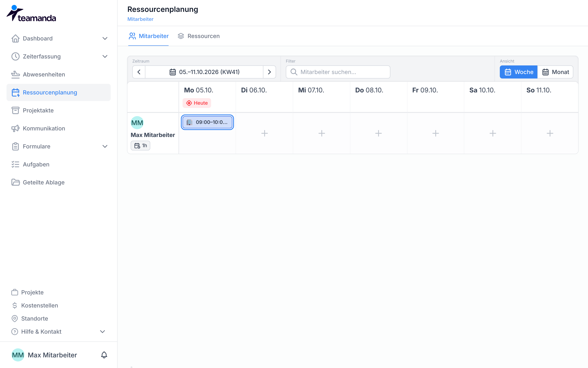Image resolution: width=588 pixels, height=368 pixels.
Task: Add shift on Do 08.10. plus icon
Action: click(x=378, y=133)
